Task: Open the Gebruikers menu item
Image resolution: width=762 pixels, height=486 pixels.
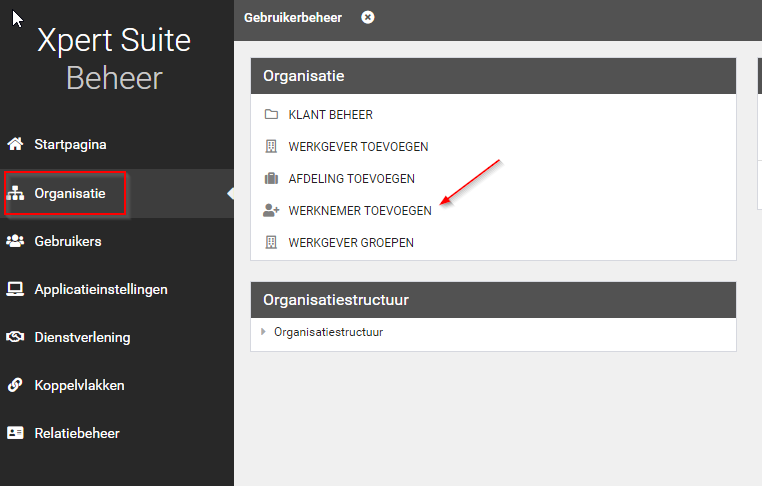Action: click(67, 241)
